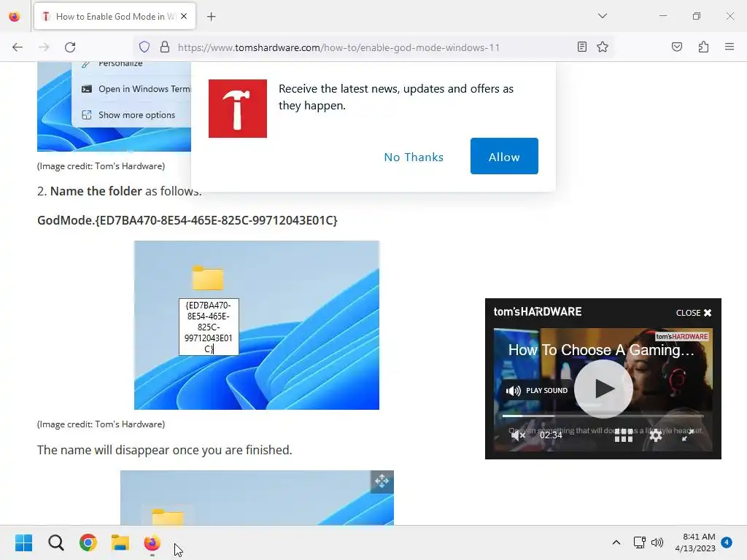Expand the list all tabs chevron

(x=603, y=16)
